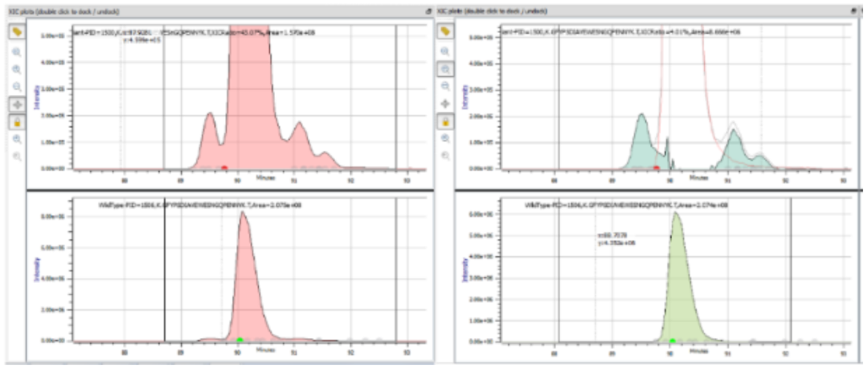This screenshot has height=368, width=868.
Task: Click the greyed-out bottom magnifier in left panel
Action: (x=17, y=157)
